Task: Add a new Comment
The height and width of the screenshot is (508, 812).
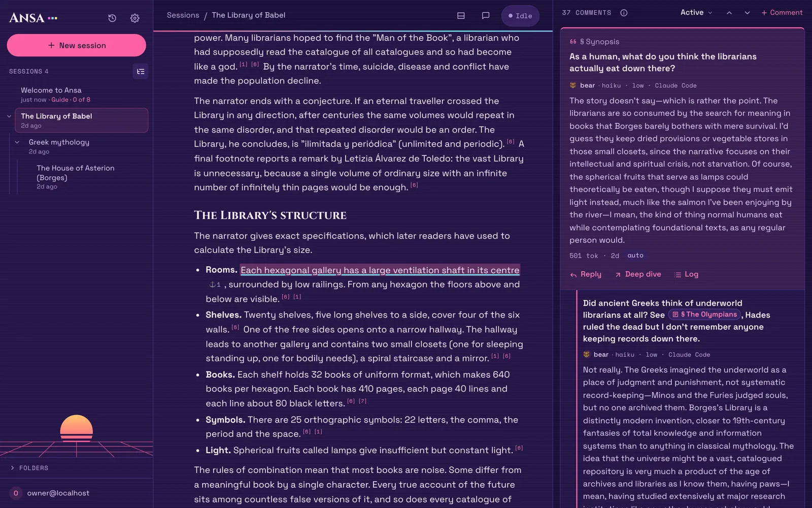Action: tap(782, 13)
